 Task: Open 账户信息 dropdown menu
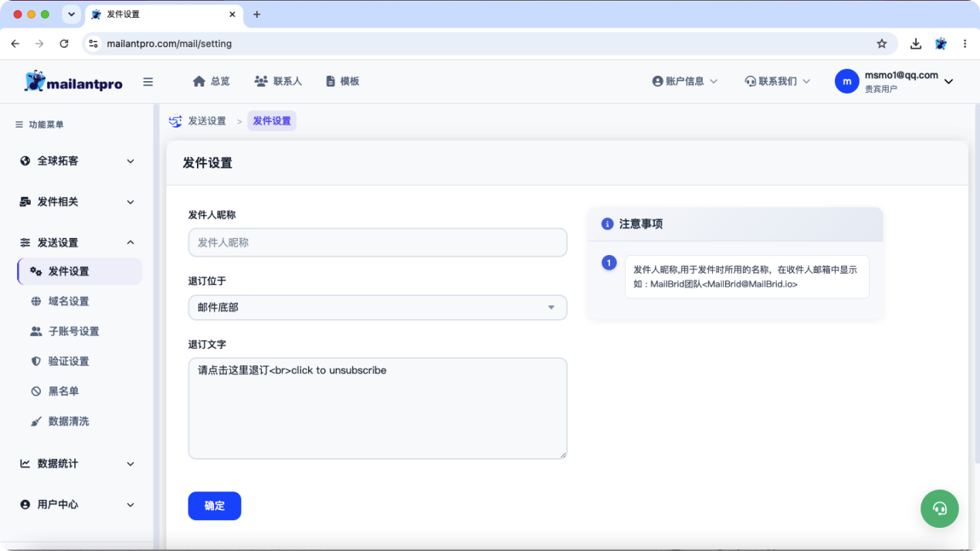coord(685,81)
